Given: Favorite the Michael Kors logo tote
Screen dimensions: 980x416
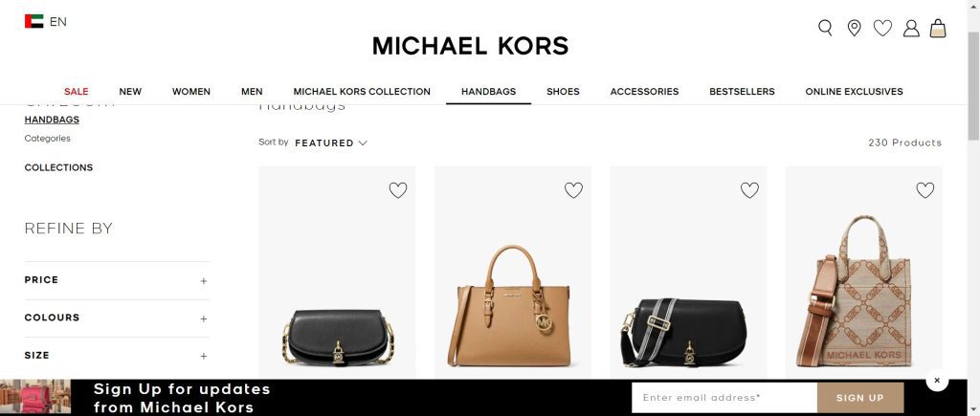Looking at the screenshot, I should 925,190.
